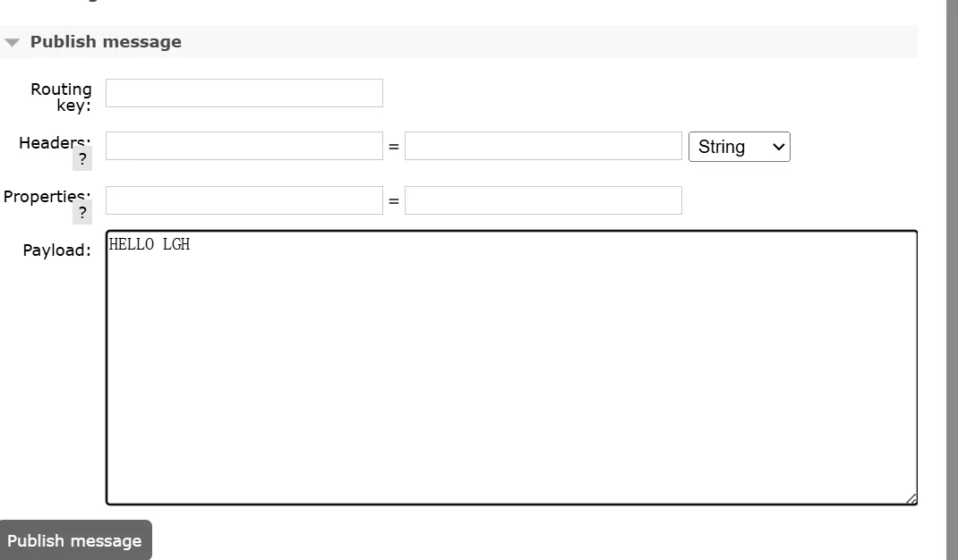The image size is (958, 560).
Task: Click the Headers value input field
Action: point(543,146)
